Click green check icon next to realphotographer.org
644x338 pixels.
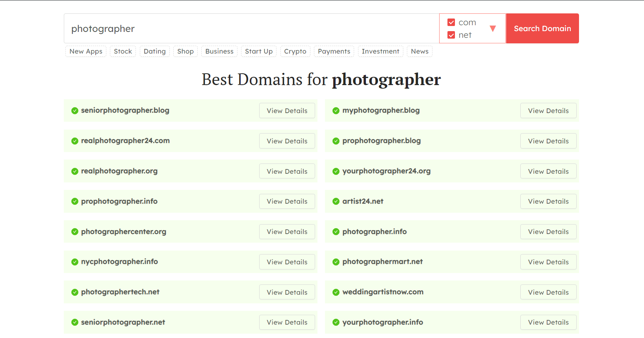tap(74, 171)
